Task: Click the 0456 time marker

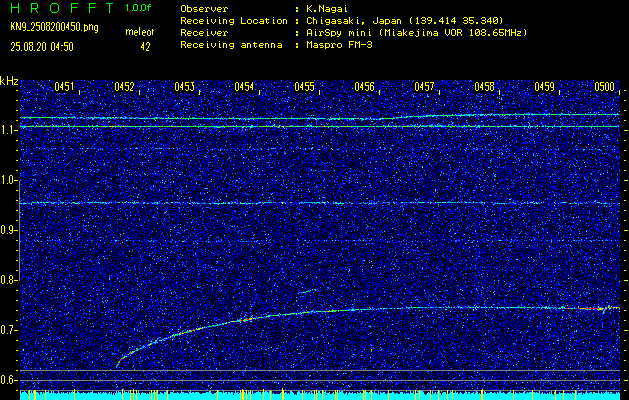Action: pos(364,87)
